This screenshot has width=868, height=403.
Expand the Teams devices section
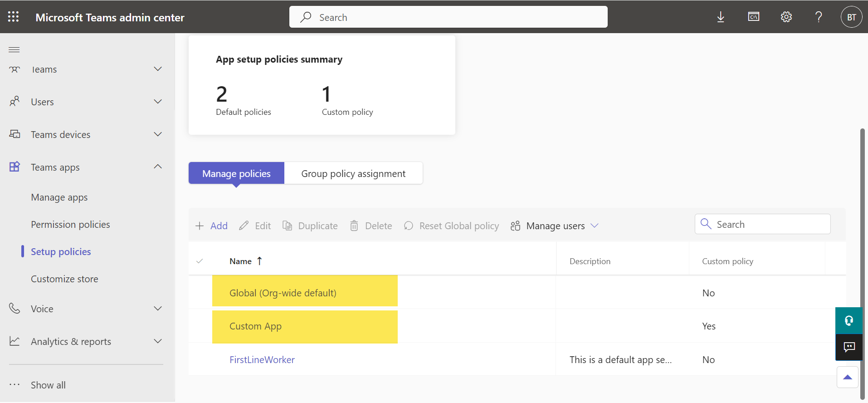coord(158,134)
